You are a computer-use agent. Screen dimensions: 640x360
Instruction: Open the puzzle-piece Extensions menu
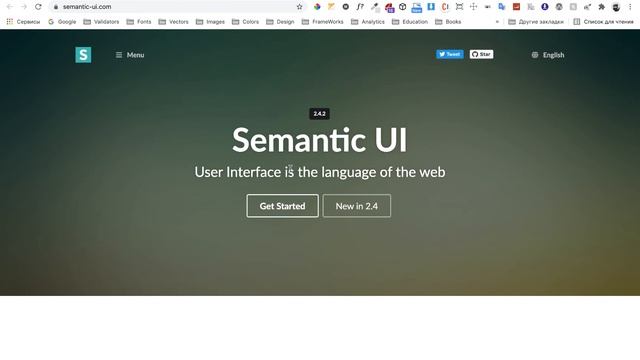(602, 7)
